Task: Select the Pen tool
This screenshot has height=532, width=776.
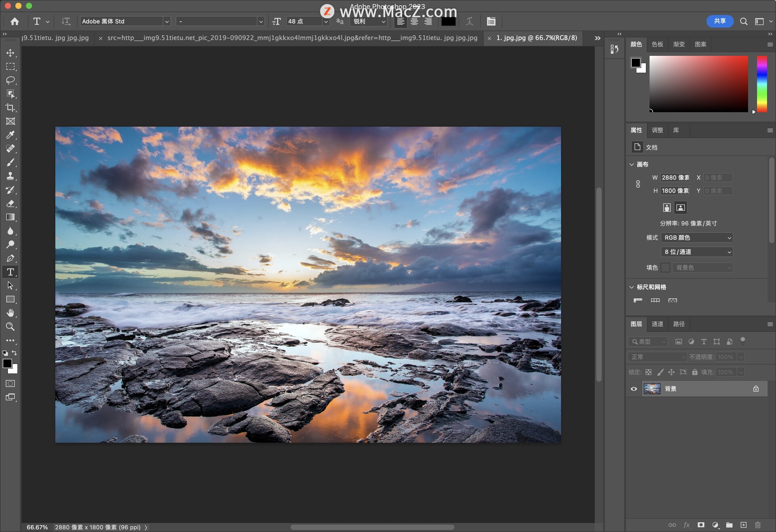Action: tap(11, 258)
